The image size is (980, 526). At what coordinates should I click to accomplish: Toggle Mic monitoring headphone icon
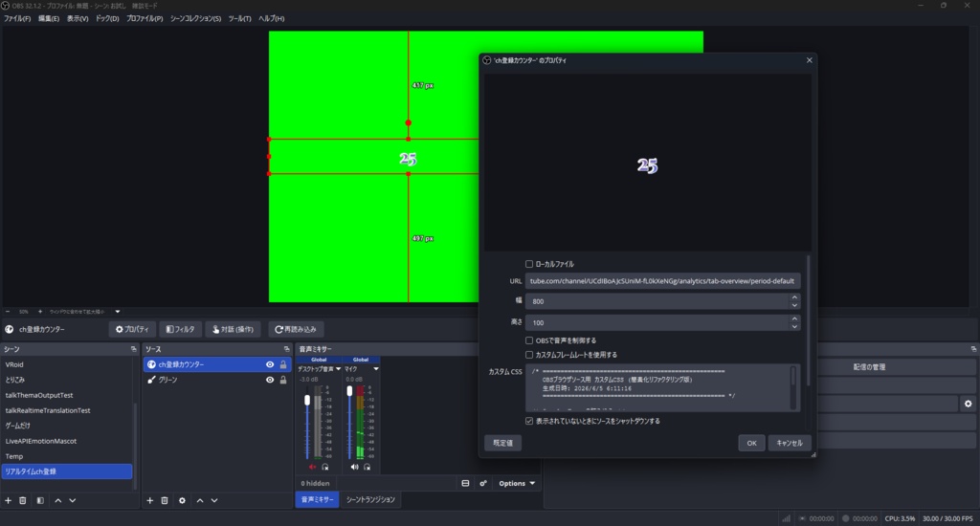(367, 468)
